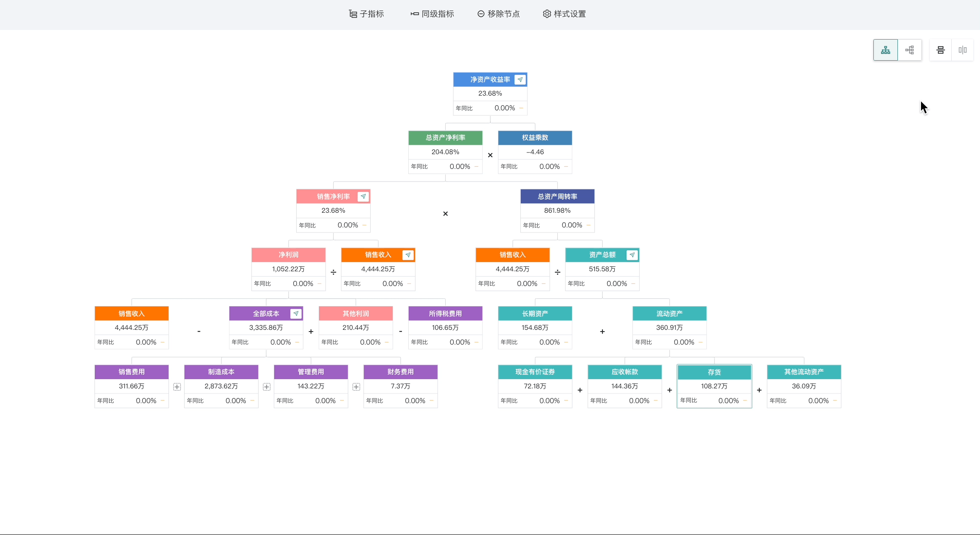Switch to horizontal tree layout
Screen dimensions: 980x535
tap(910, 50)
